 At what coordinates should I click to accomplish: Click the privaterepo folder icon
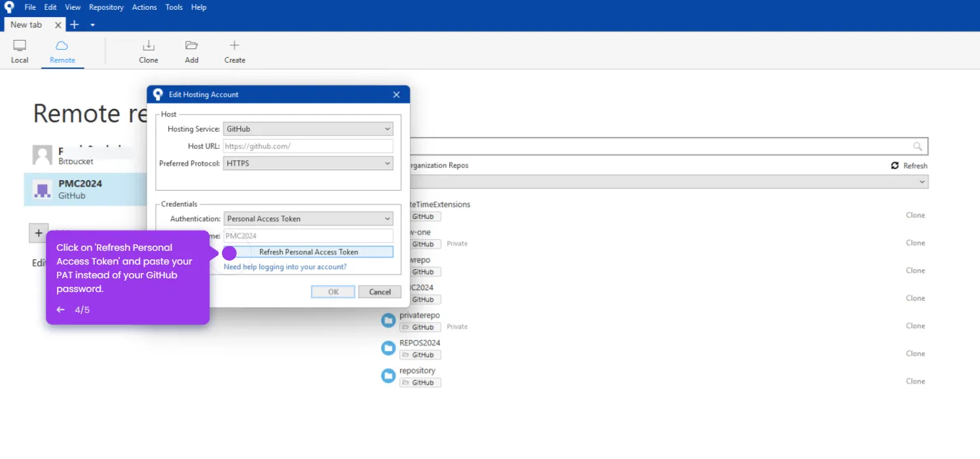pyautogui.click(x=388, y=320)
